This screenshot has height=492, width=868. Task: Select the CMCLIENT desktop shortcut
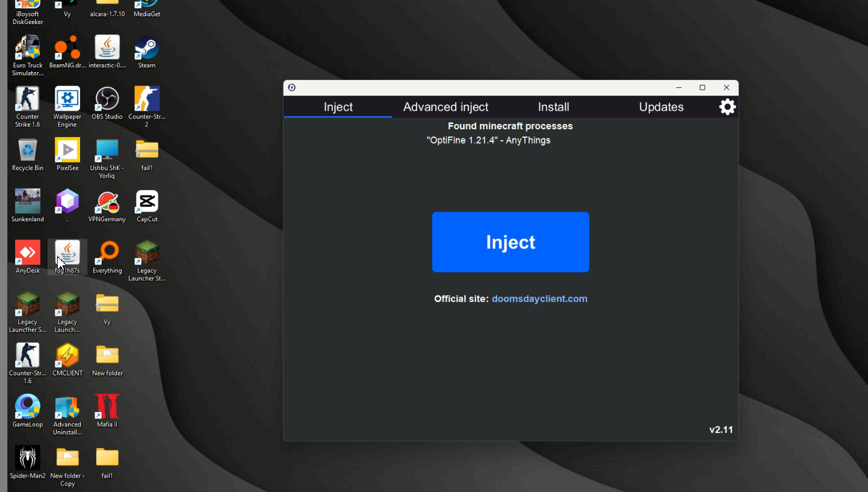point(67,360)
